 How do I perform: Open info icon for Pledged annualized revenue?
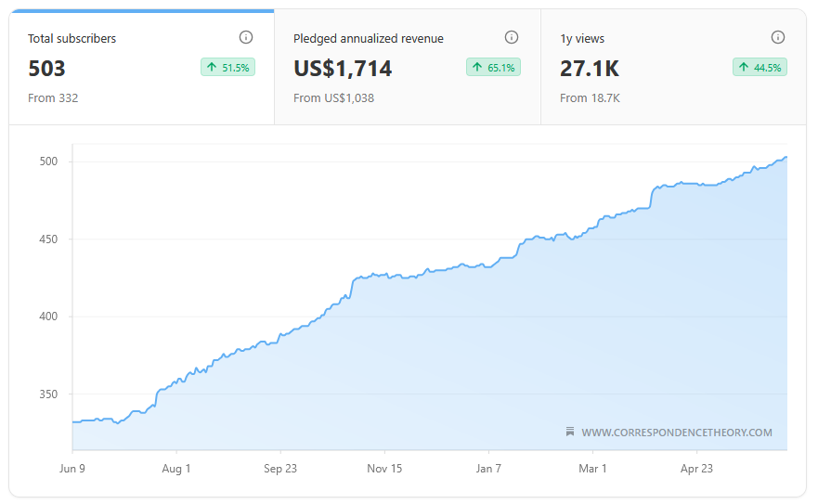click(x=512, y=37)
